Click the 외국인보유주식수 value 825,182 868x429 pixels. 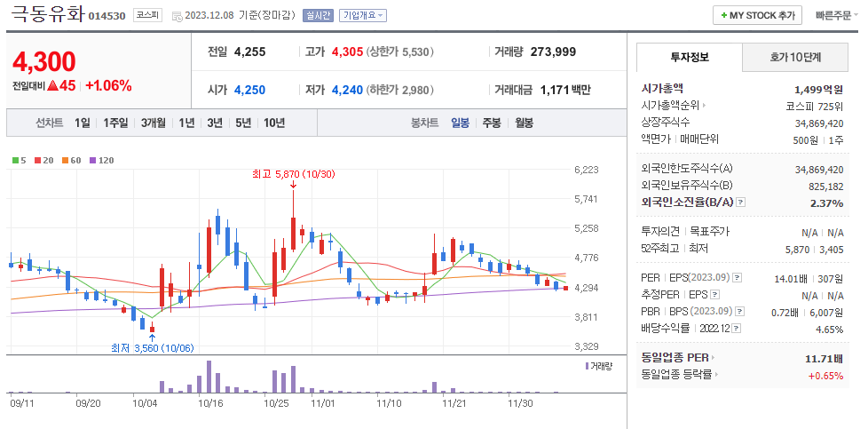(826, 187)
